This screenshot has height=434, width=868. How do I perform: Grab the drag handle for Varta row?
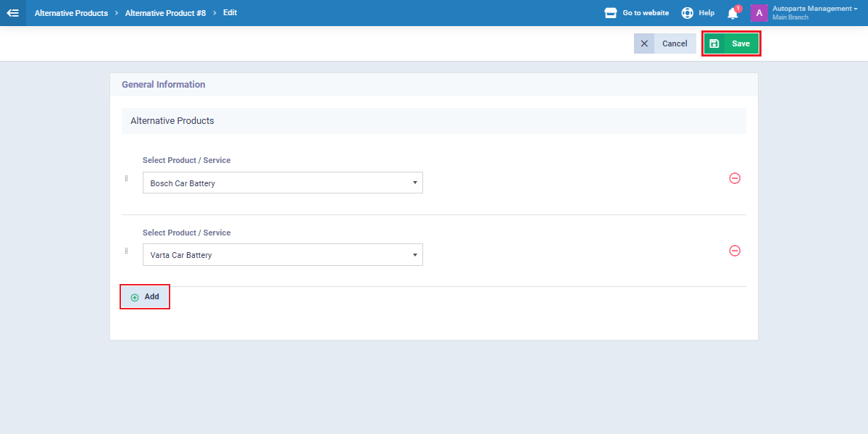coord(126,251)
